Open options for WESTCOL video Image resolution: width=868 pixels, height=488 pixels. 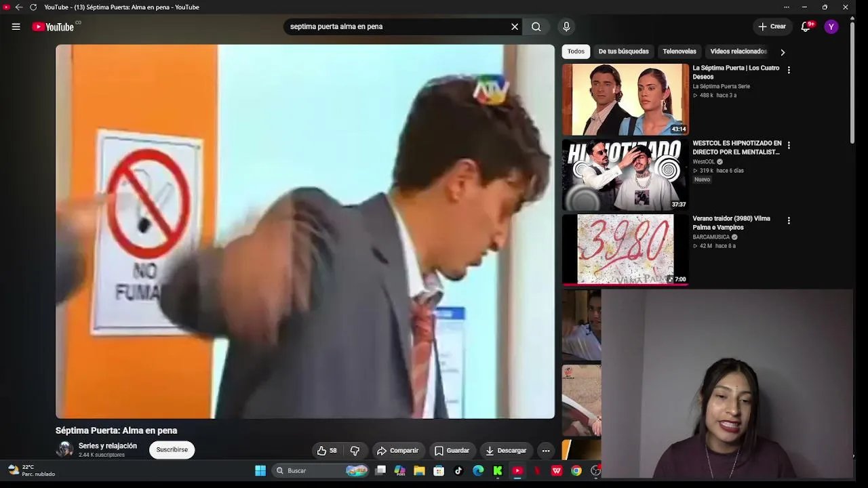click(789, 145)
